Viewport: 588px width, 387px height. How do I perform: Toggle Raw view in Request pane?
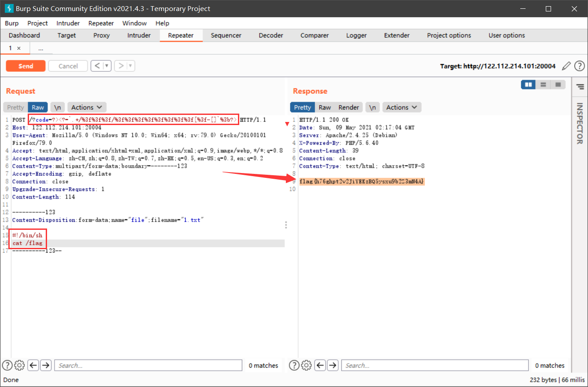(38, 107)
